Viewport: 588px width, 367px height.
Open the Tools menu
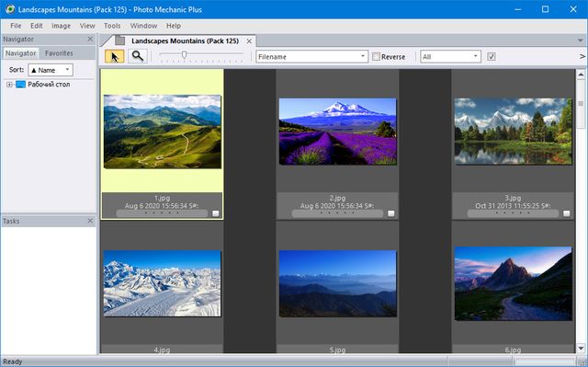point(112,26)
